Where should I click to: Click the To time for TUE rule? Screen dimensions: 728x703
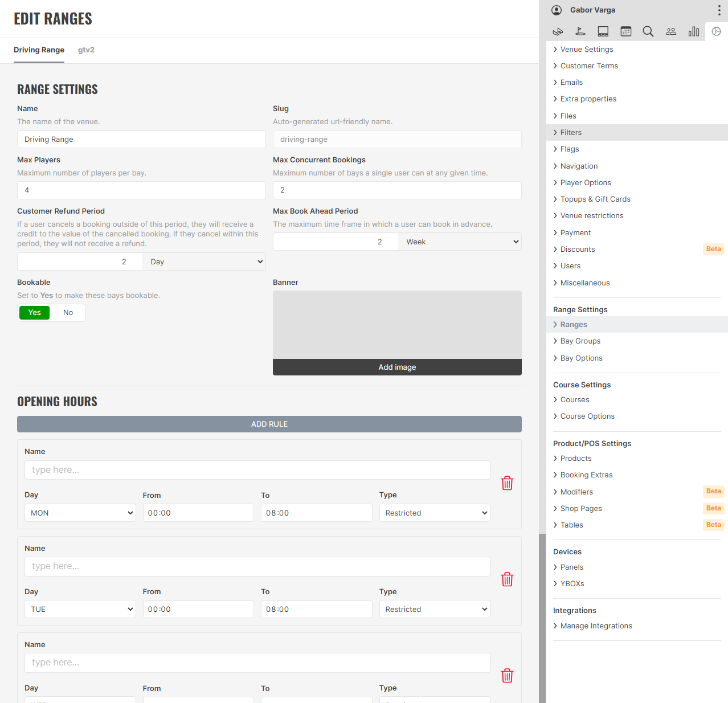coord(317,609)
